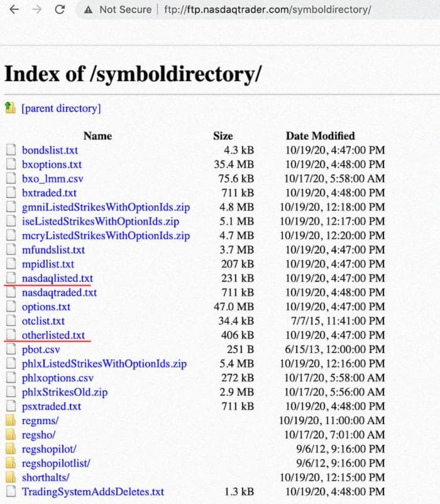Click the file icon beside otherlisted.txt
The width and height of the screenshot is (440, 504).
(x=11, y=335)
